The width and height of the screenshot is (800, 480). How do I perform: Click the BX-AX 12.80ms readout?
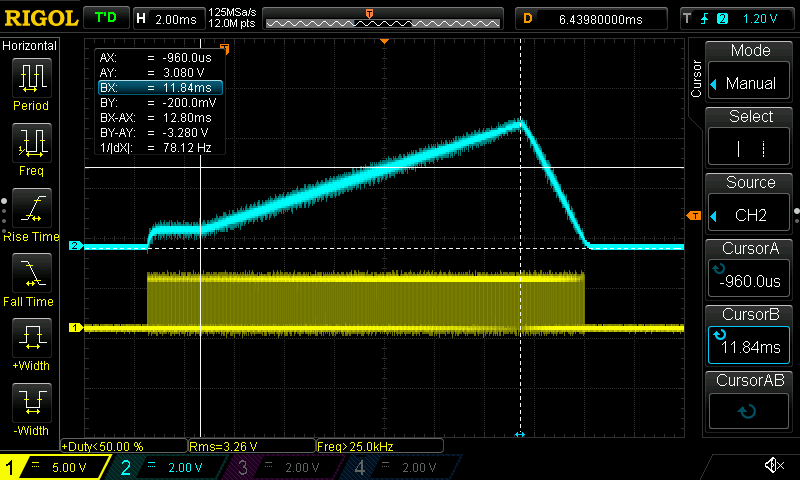[x=156, y=118]
